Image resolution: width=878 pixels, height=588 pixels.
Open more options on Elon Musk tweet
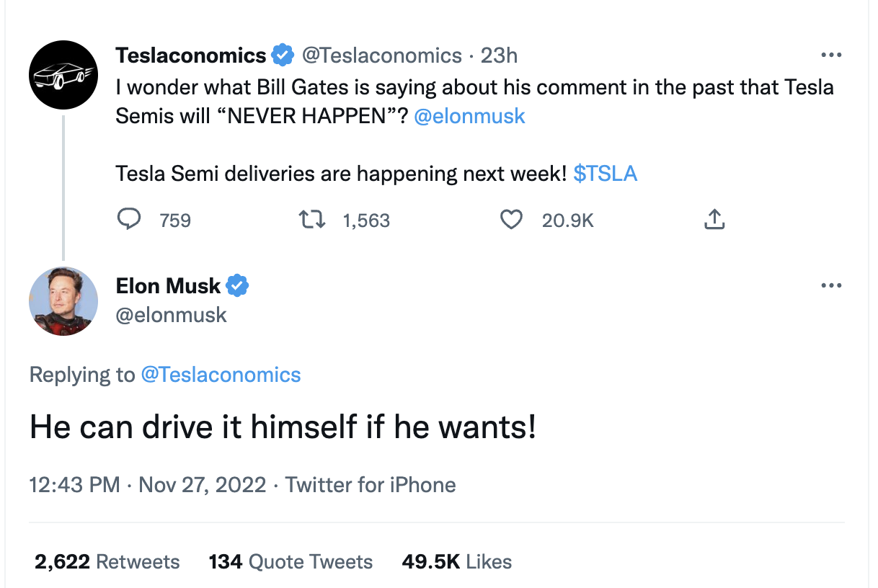click(831, 286)
